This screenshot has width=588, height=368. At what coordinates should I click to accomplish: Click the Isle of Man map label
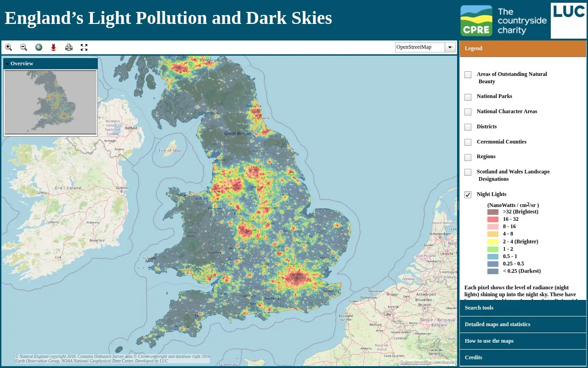(x=170, y=150)
